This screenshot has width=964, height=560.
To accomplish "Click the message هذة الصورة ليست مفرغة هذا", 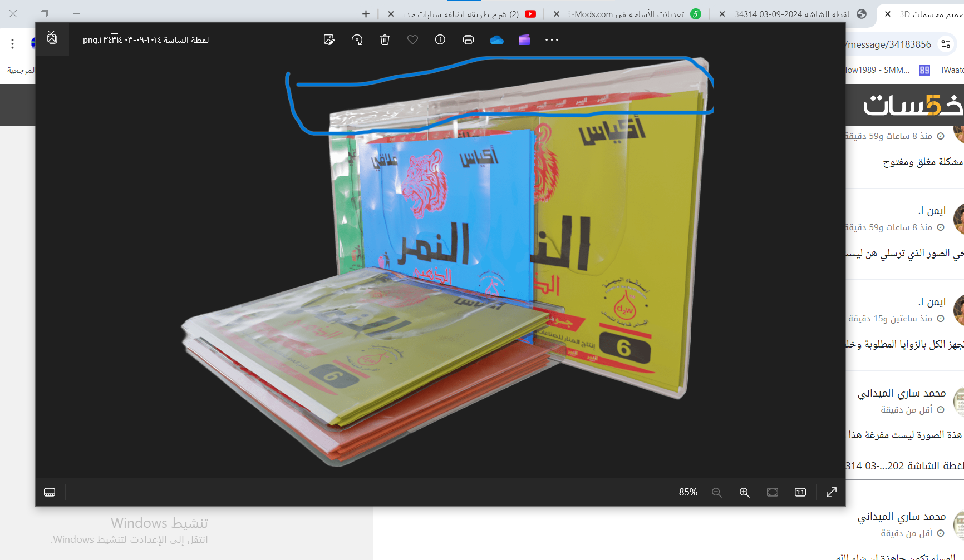I will [906, 434].
